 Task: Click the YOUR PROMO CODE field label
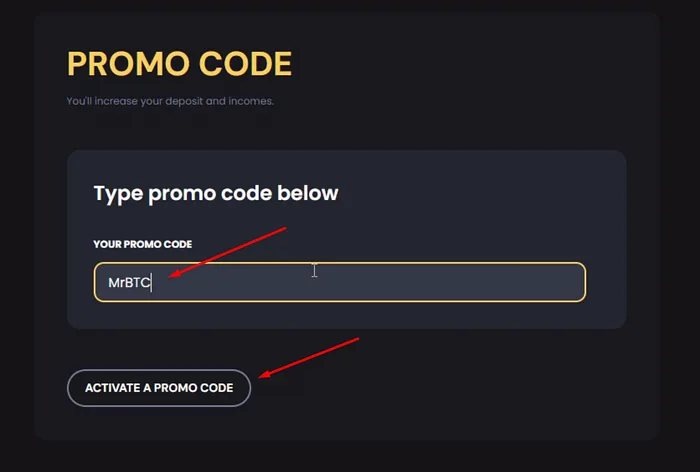pyautogui.click(x=142, y=244)
